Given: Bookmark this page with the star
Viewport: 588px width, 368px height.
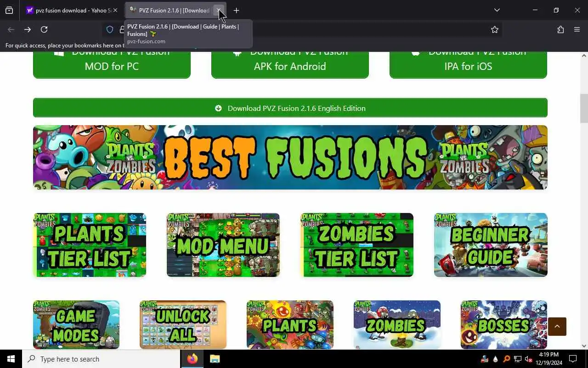Looking at the screenshot, I should point(495,29).
